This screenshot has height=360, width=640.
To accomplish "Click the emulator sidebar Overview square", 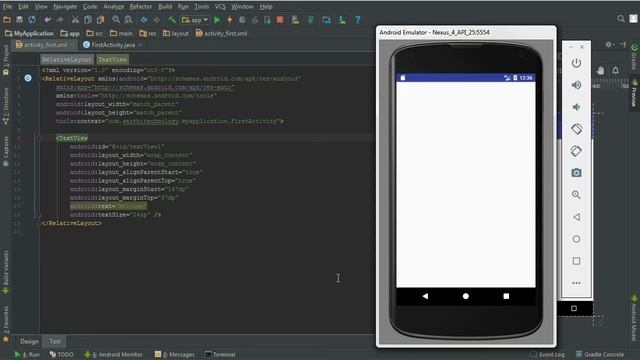I will (576, 261).
